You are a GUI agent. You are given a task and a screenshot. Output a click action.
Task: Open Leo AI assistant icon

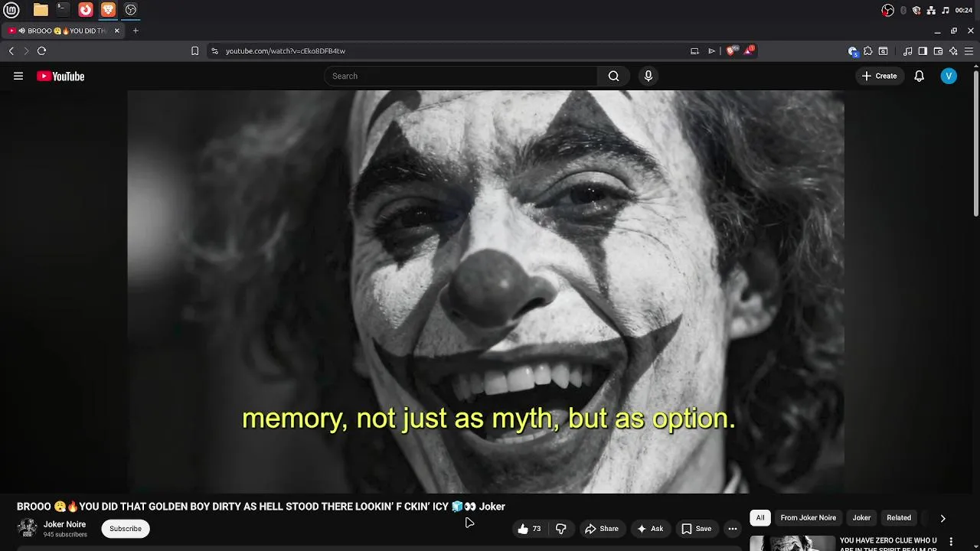click(953, 51)
